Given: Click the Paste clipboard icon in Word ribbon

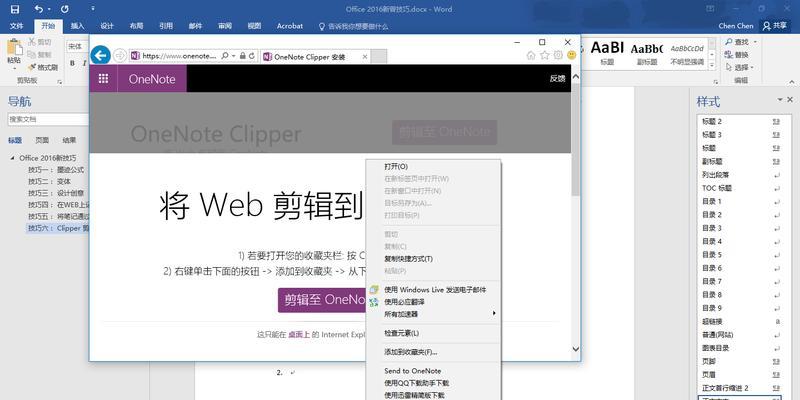Looking at the screenshot, I should [x=14, y=47].
